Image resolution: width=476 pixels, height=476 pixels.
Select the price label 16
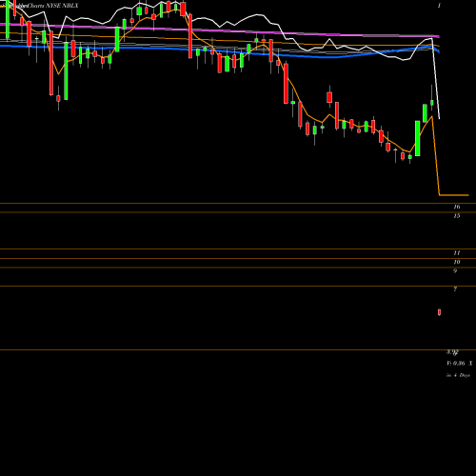(457, 207)
